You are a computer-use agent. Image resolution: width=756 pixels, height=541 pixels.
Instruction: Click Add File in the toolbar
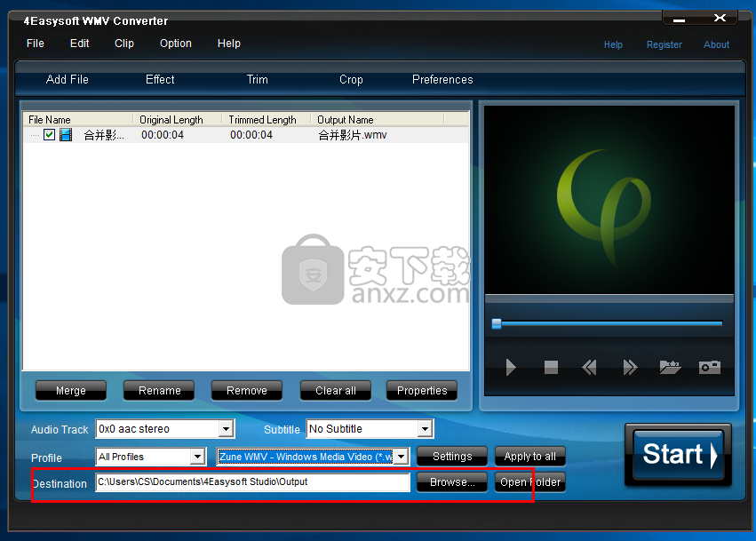coord(67,80)
